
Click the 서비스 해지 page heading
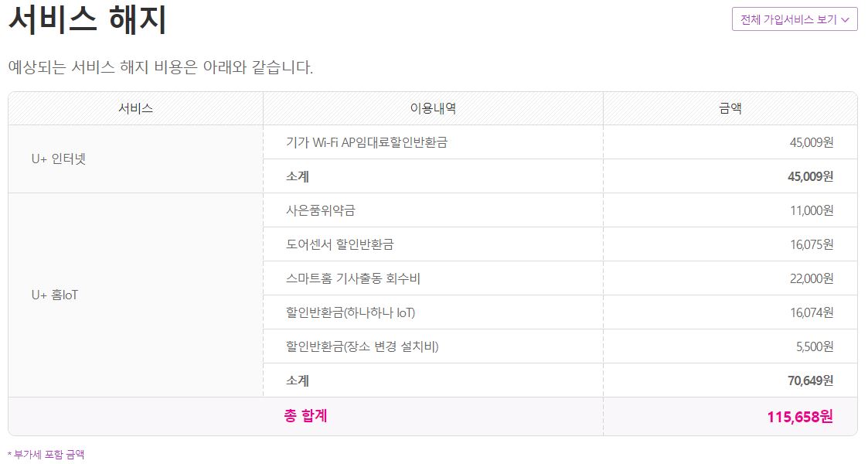pos(87,21)
